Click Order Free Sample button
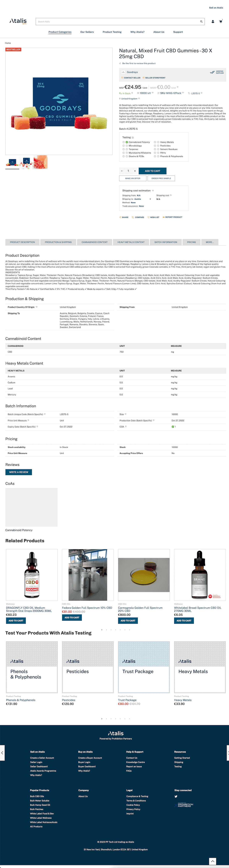 [161, 178]
